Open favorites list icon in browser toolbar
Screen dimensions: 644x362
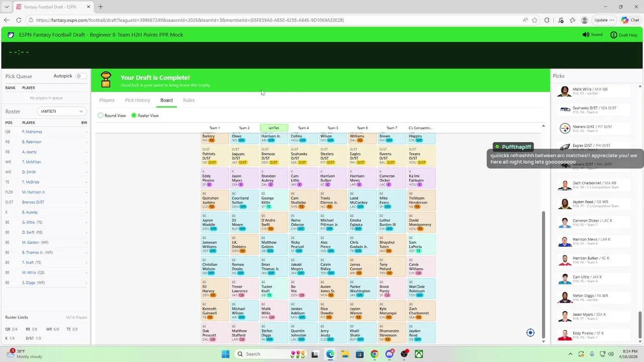coord(573,20)
